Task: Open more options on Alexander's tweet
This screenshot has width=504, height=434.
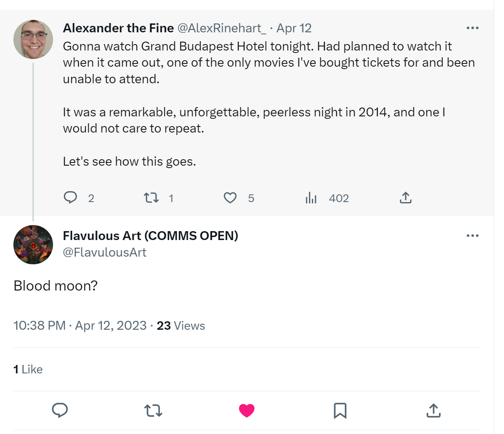Action: tap(472, 28)
